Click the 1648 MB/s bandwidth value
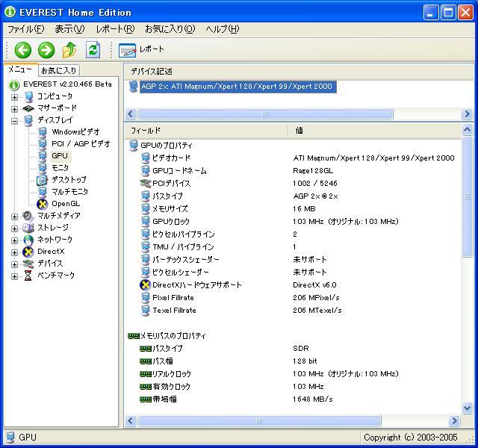Image resolution: width=478 pixels, height=448 pixels. pos(313,399)
